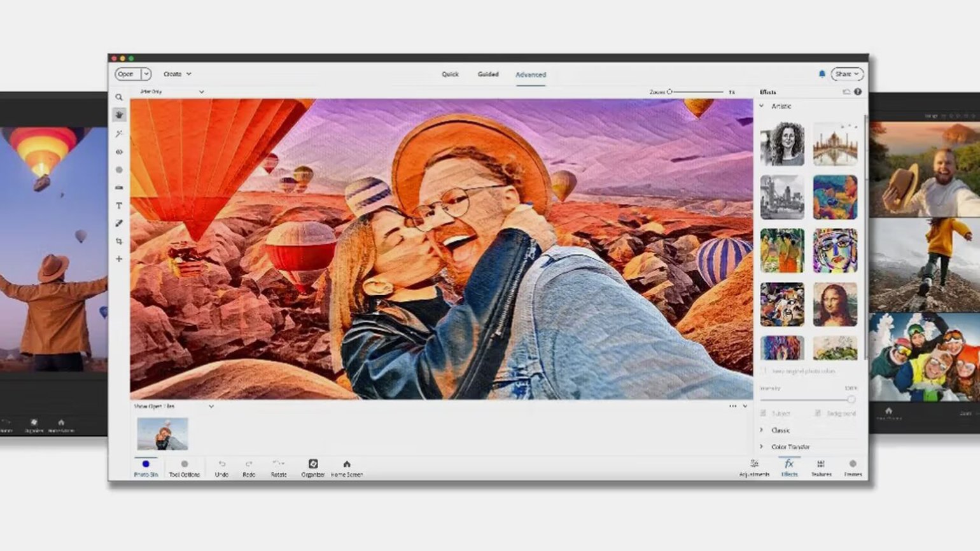Toggle the Background checkbox
This screenshot has height=551, width=980.
[x=818, y=413]
